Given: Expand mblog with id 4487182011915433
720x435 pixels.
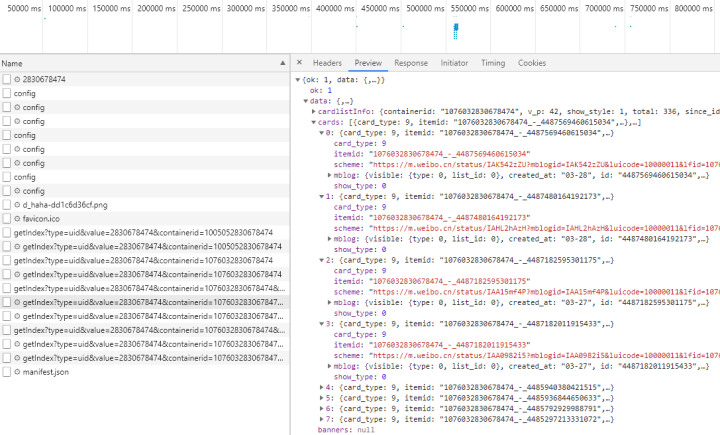Looking at the screenshot, I should coord(329,366).
